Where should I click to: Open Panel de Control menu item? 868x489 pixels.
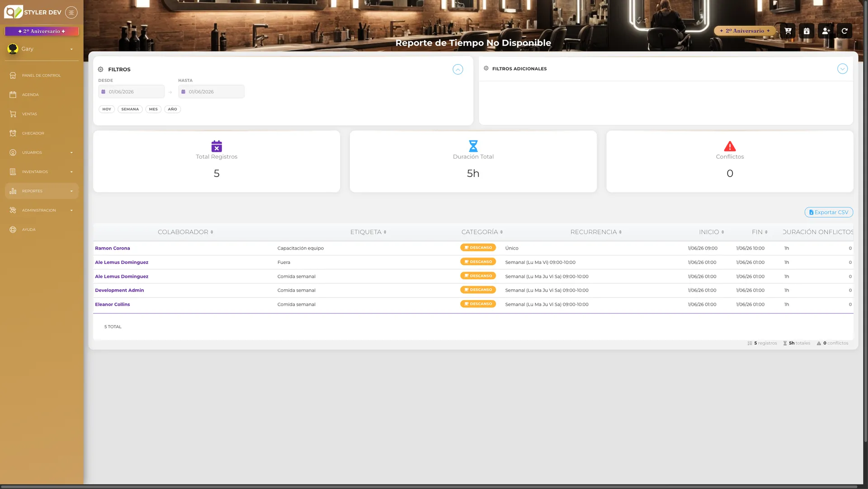point(42,75)
